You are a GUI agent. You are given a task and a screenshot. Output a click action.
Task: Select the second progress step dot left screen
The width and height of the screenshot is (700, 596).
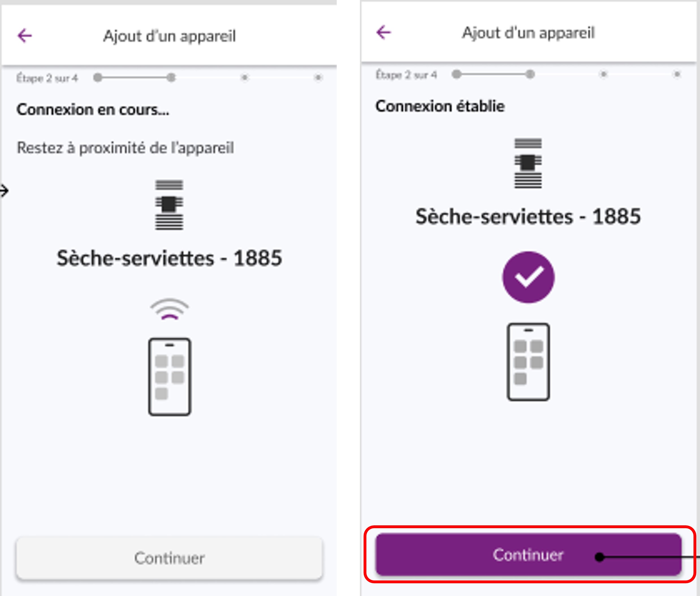(x=172, y=77)
